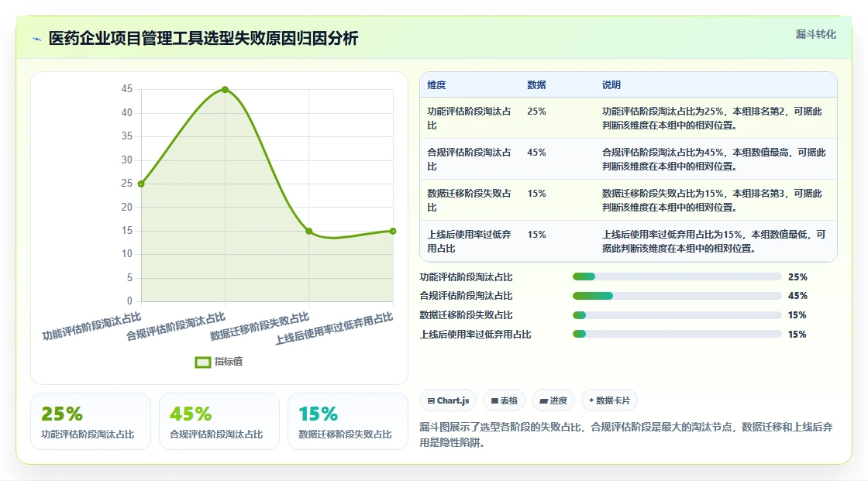Open the 45% 合规评估阶段淘汰占比 card

tap(219, 421)
